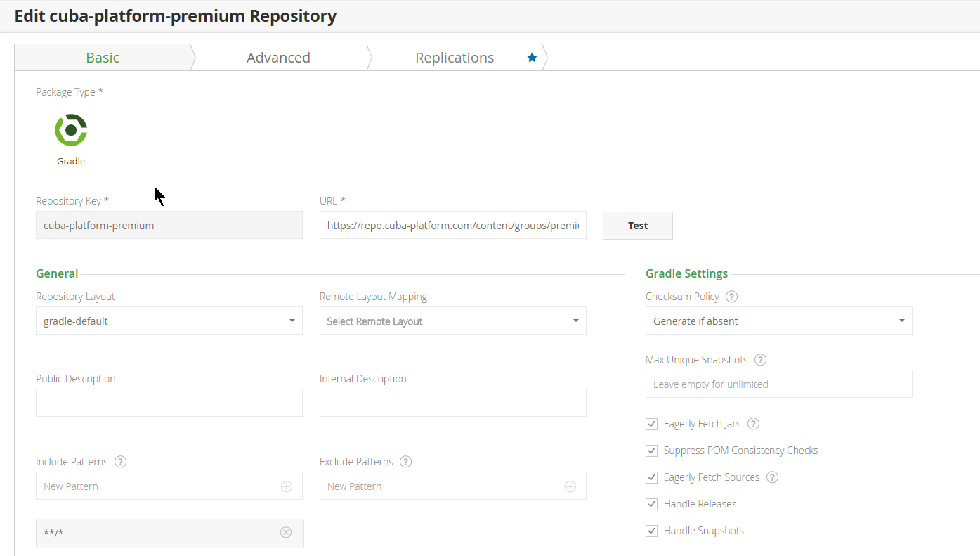
Task: Show help for Eagerly Fetch Sources
Action: 772,477
